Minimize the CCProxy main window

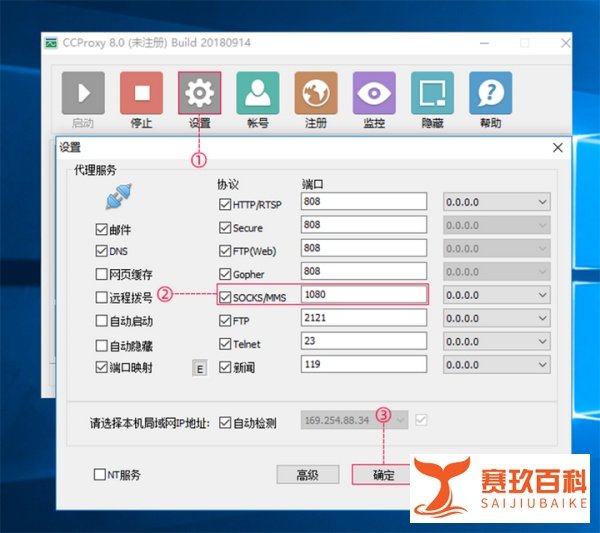pos(484,43)
